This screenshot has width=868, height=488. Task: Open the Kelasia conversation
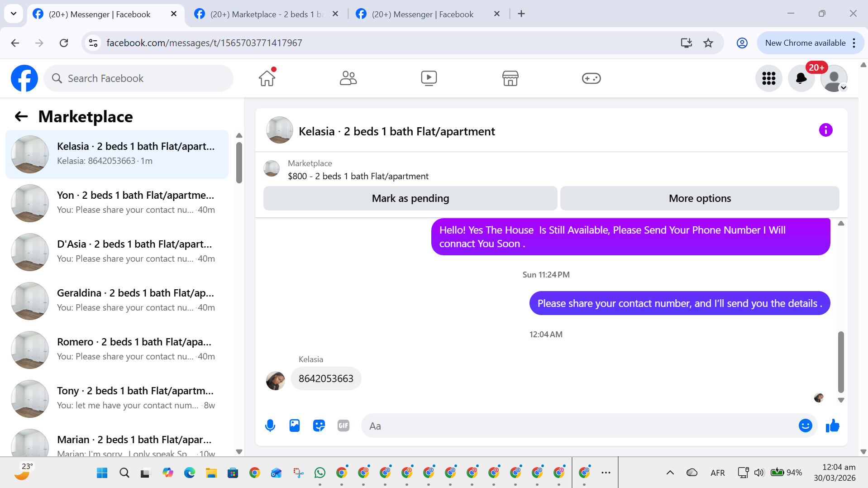click(117, 154)
